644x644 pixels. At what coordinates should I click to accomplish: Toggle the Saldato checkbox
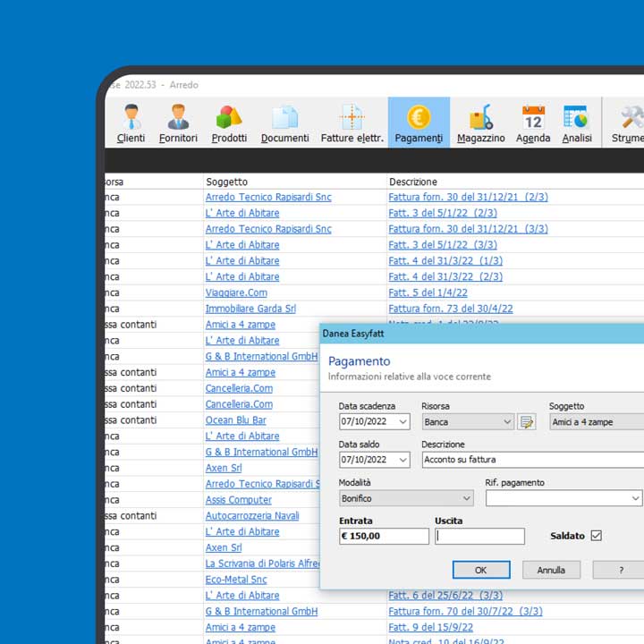pos(596,536)
